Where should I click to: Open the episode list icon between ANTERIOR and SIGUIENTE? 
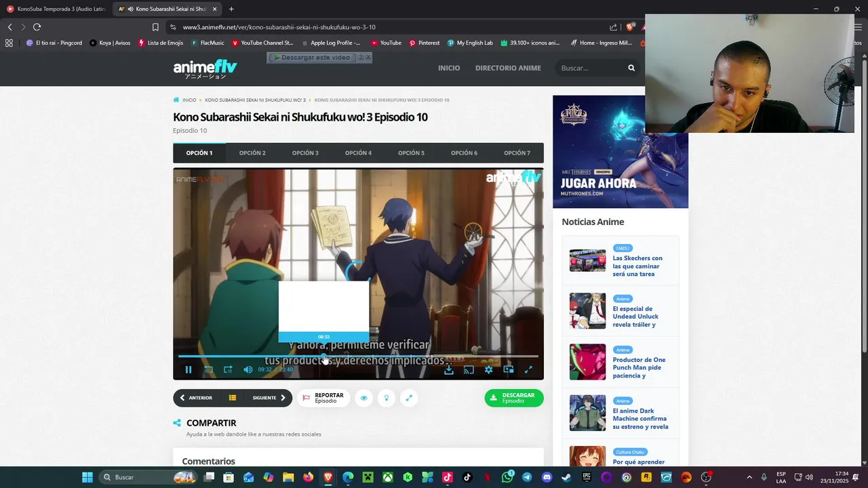(232, 398)
